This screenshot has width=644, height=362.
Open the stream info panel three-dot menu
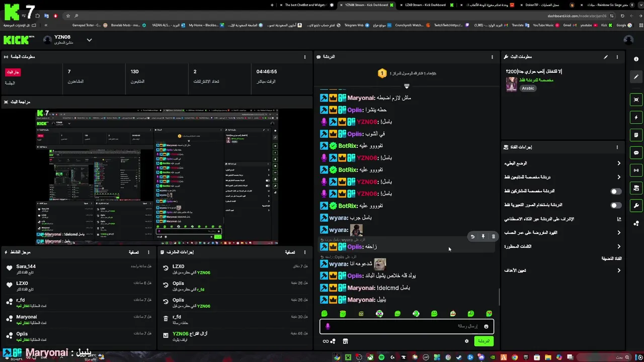click(617, 57)
